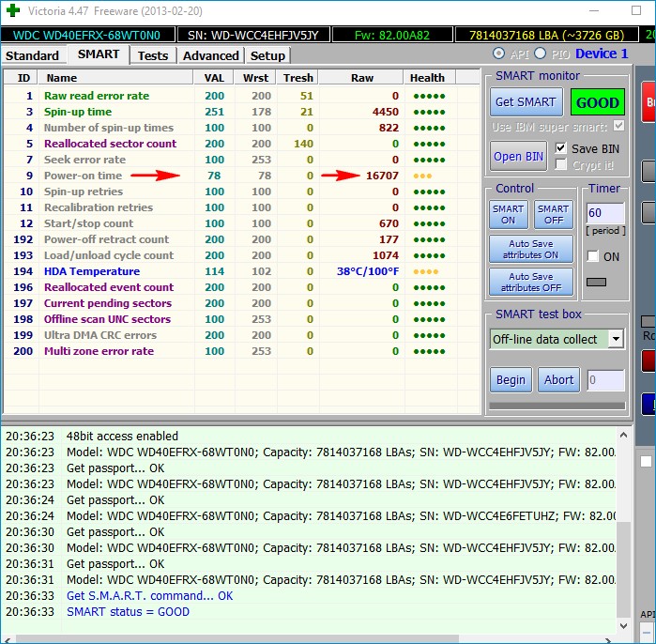Select the Power-on time attribute row
This screenshot has width=656, height=644.
click(83, 176)
